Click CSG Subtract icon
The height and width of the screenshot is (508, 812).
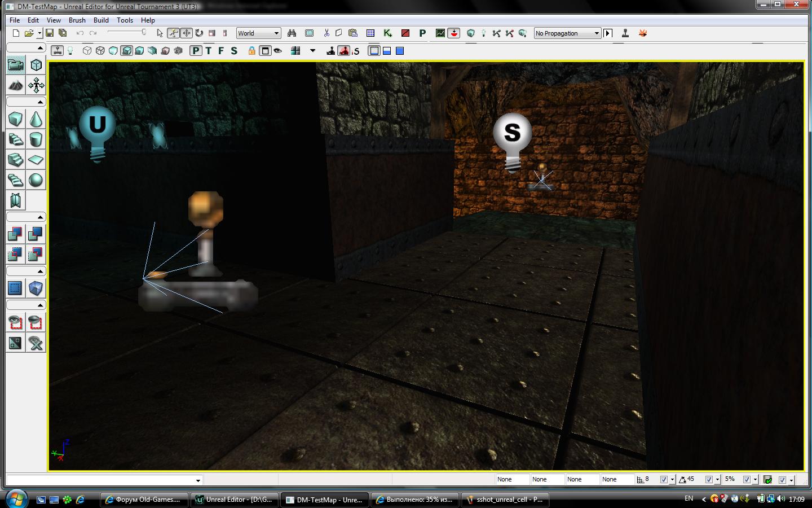coord(36,234)
